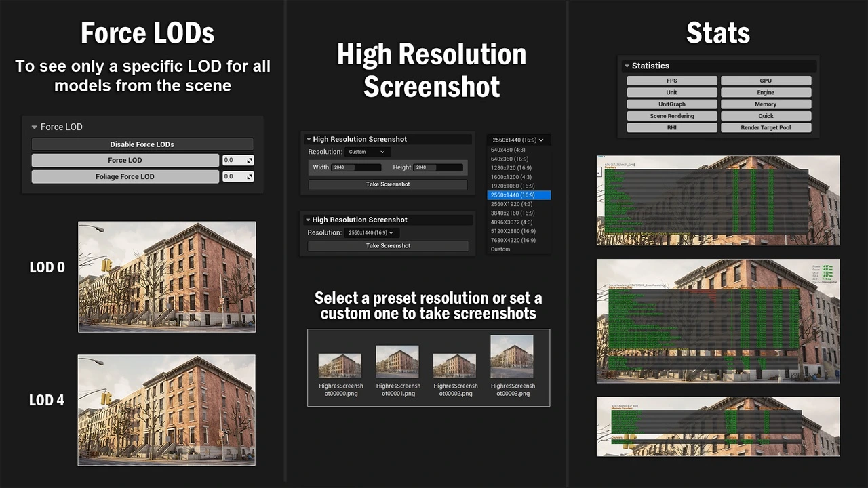This screenshot has height=488, width=868.
Task: Open the HighresScreenshot00000.png file icon
Action: [x=340, y=365]
